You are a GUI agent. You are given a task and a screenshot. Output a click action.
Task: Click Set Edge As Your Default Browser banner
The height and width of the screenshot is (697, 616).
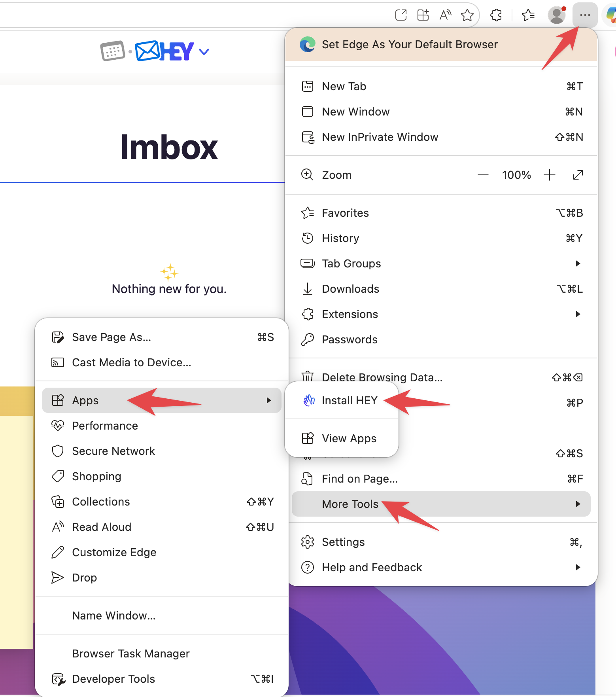click(441, 44)
